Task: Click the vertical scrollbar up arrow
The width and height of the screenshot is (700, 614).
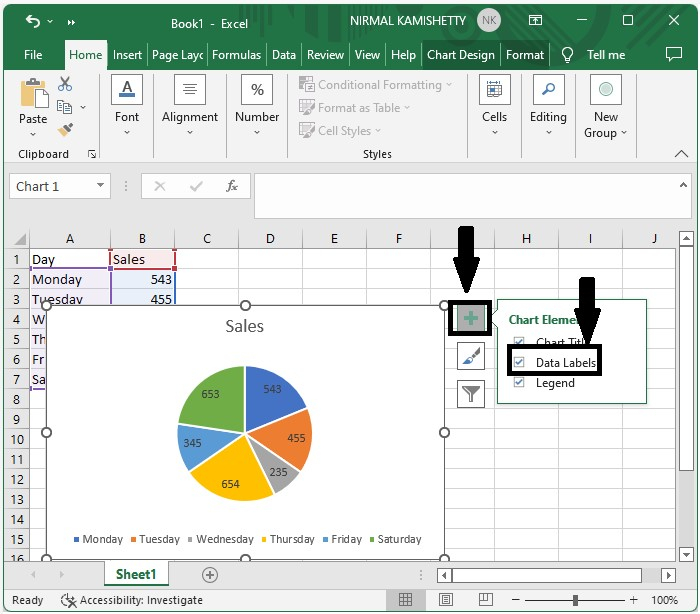Action: click(x=686, y=238)
